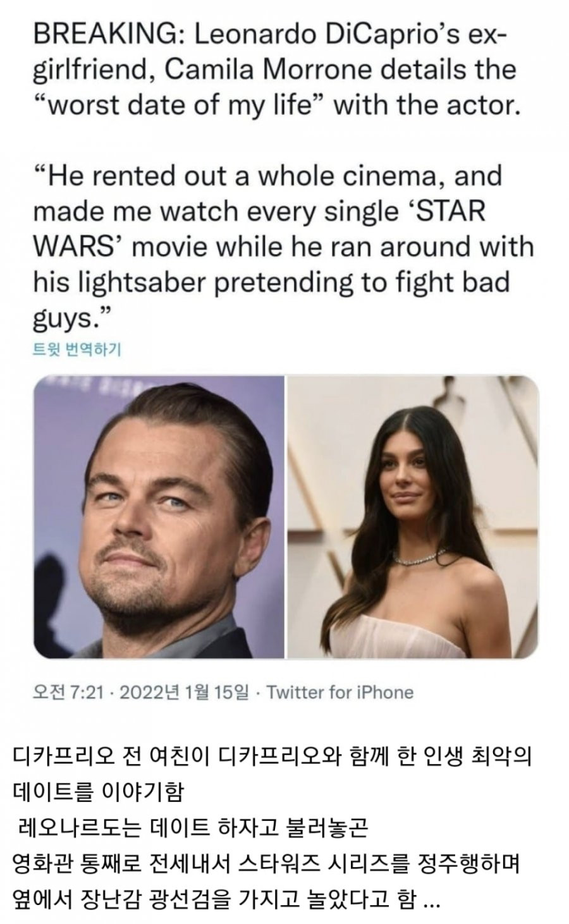Click the '2022년 1월 15일' tweet date
569x924 pixels.
(x=183, y=692)
